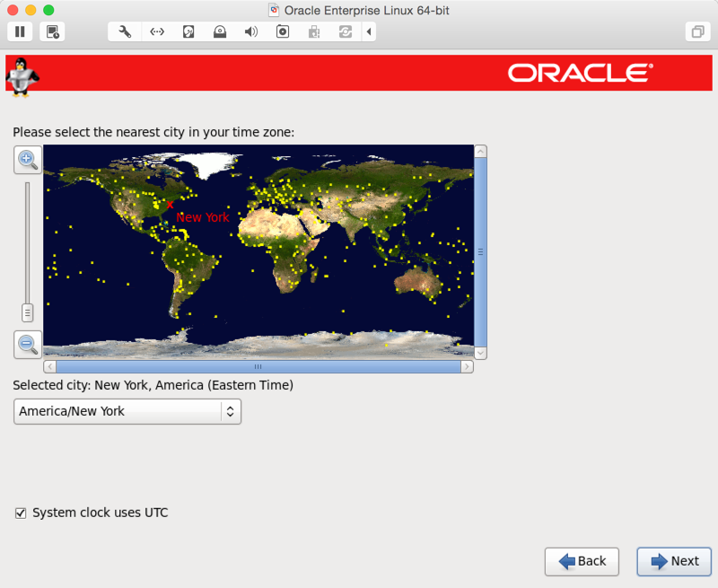Click the CD/DVD drive icon
The image size is (718, 588).
[220, 31]
